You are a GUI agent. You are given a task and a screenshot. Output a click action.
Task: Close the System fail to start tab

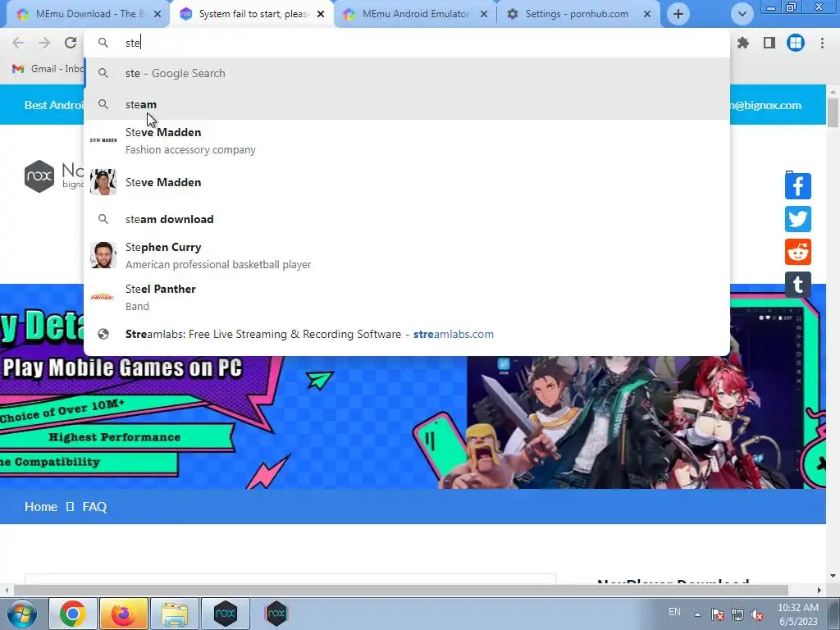321,15
